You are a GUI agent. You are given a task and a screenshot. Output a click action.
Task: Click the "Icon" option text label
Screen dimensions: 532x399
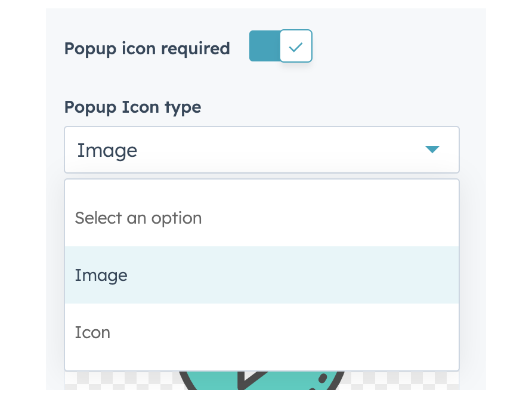tap(92, 332)
